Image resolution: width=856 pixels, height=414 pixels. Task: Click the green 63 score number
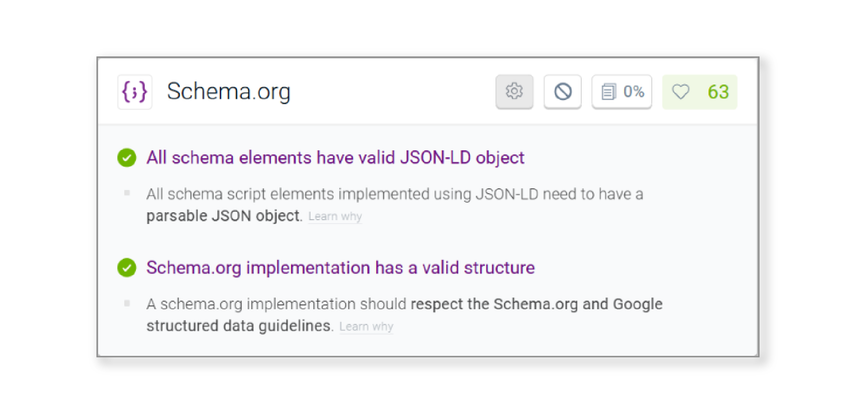(718, 92)
